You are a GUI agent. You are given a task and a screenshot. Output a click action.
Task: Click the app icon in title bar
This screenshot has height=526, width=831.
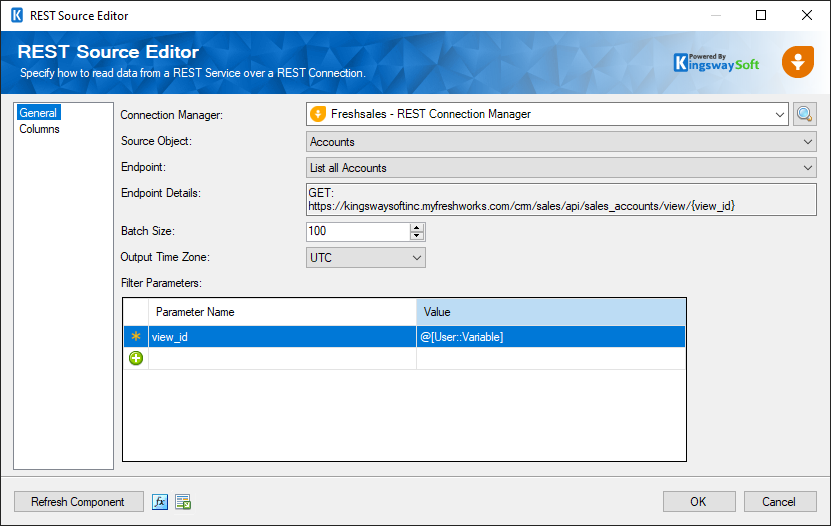(x=17, y=15)
